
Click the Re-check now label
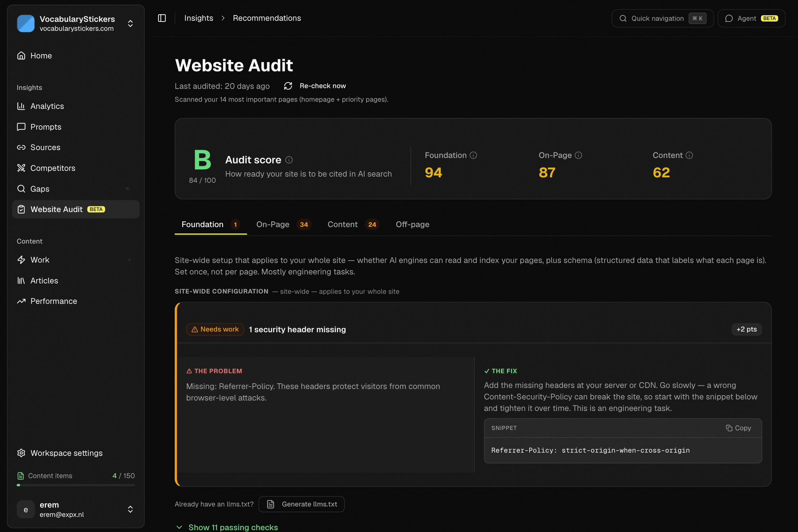(x=322, y=86)
